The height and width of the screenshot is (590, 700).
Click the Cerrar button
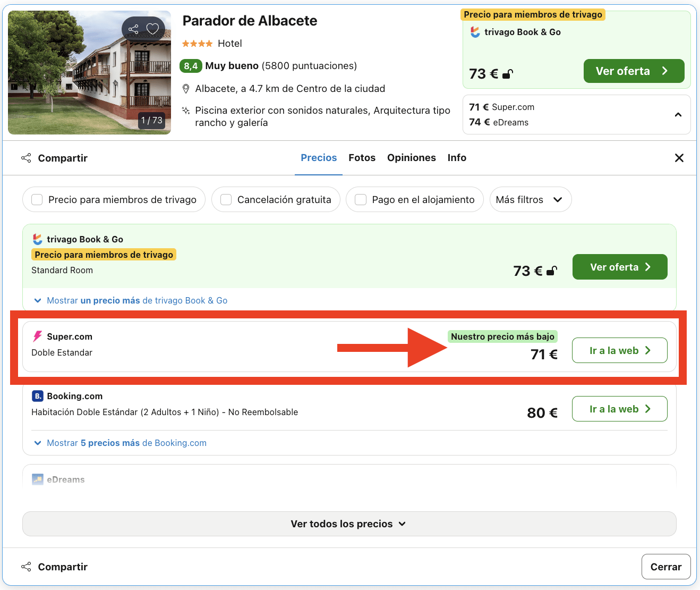click(x=665, y=567)
